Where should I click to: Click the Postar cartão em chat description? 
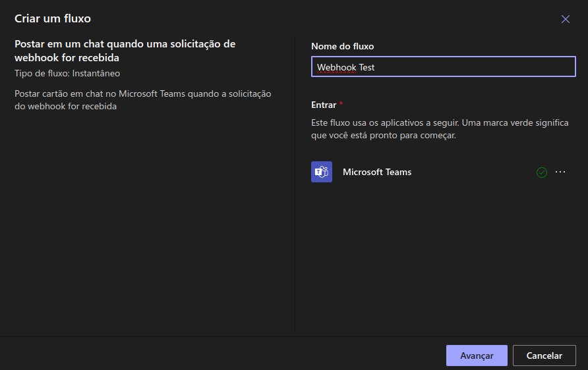(142, 100)
